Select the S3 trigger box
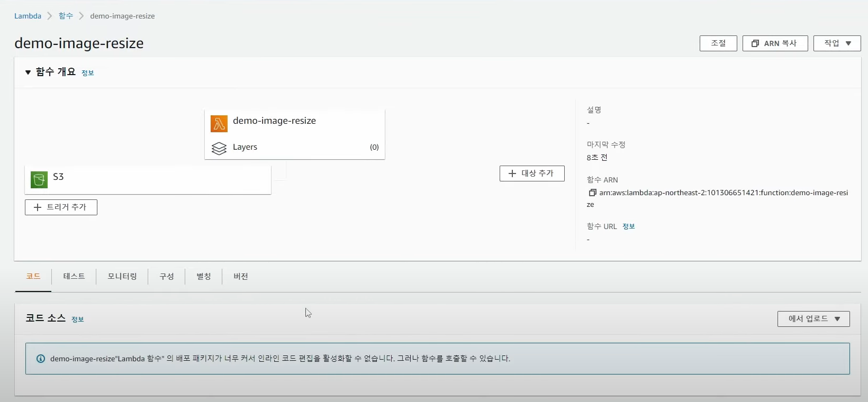 point(148,180)
